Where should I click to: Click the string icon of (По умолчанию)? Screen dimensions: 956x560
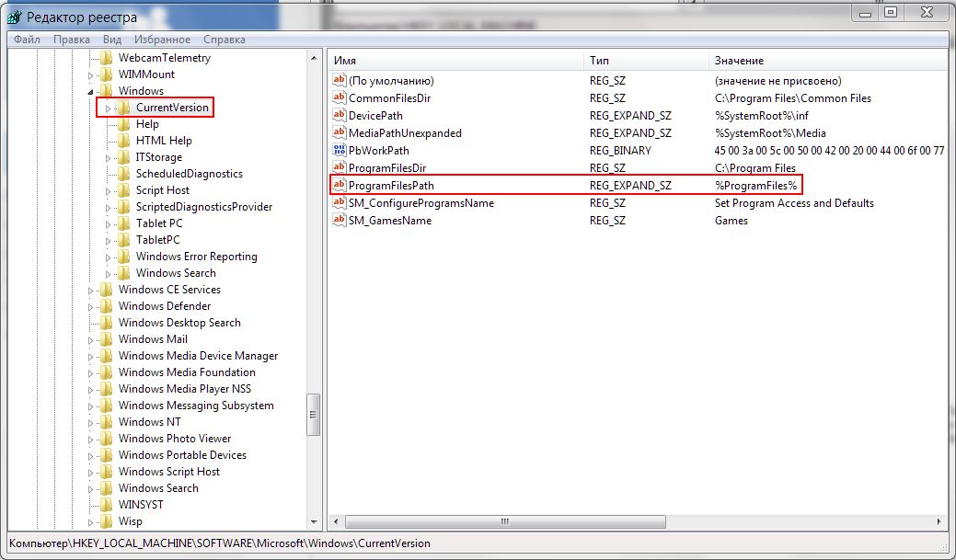[x=340, y=80]
